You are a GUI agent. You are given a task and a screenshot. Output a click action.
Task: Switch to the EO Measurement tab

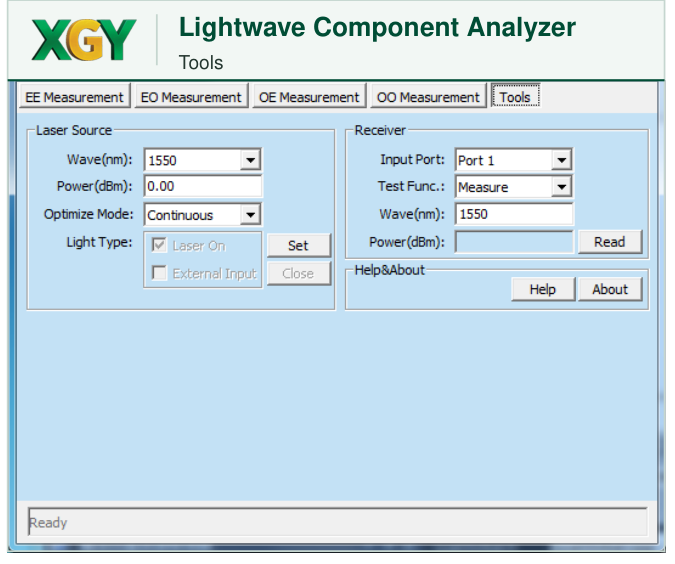pyautogui.click(x=191, y=96)
